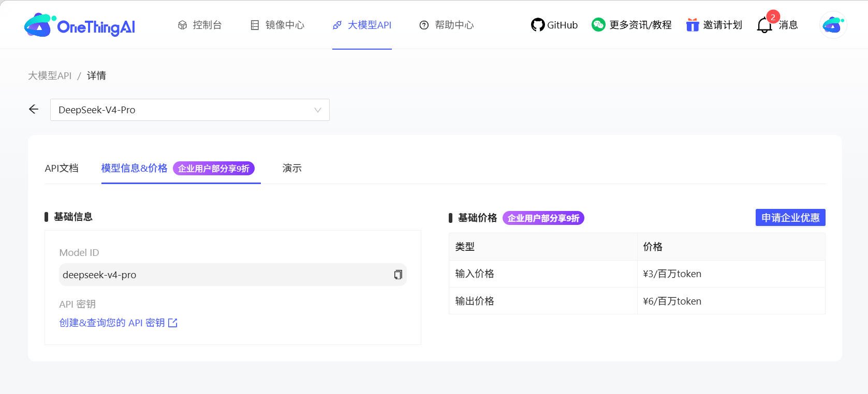868x394 pixels.
Task: Click the 详情 breadcrumb text
Action: point(96,75)
